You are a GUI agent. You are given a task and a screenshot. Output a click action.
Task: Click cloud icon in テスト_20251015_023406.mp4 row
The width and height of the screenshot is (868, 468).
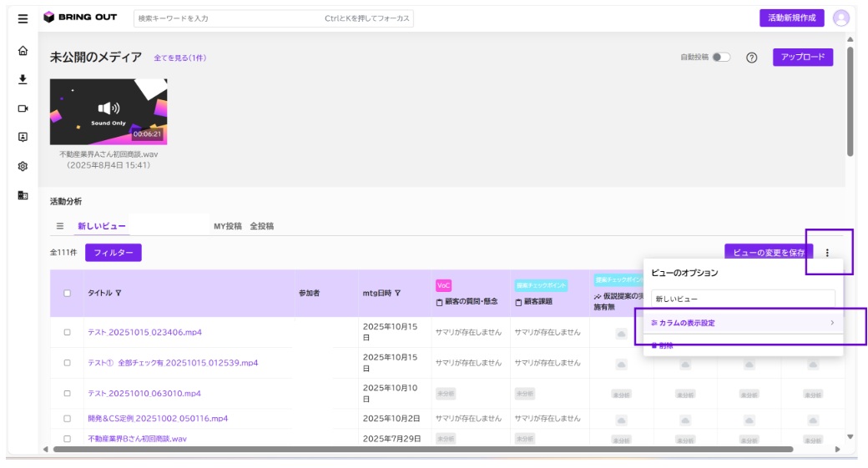[621, 334]
